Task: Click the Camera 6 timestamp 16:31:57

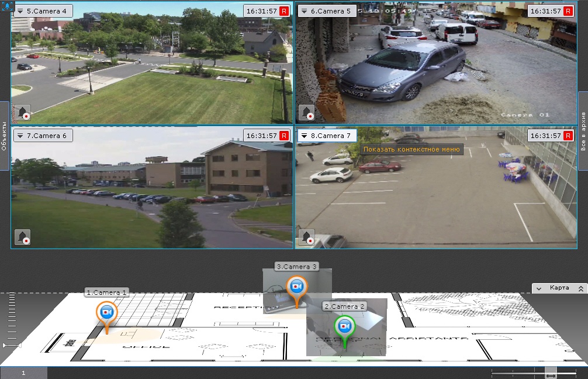Action: pyautogui.click(x=261, y=136)
